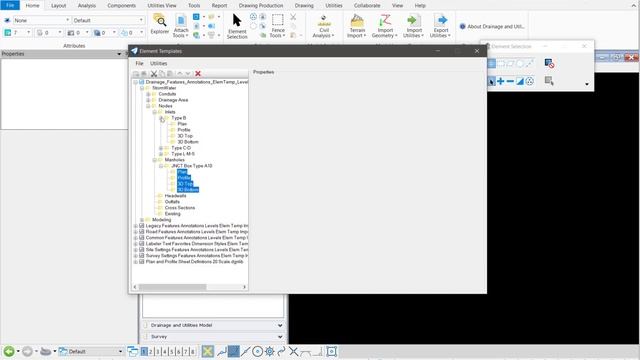Select the Drainage Area folder in tree

point(173,100)
